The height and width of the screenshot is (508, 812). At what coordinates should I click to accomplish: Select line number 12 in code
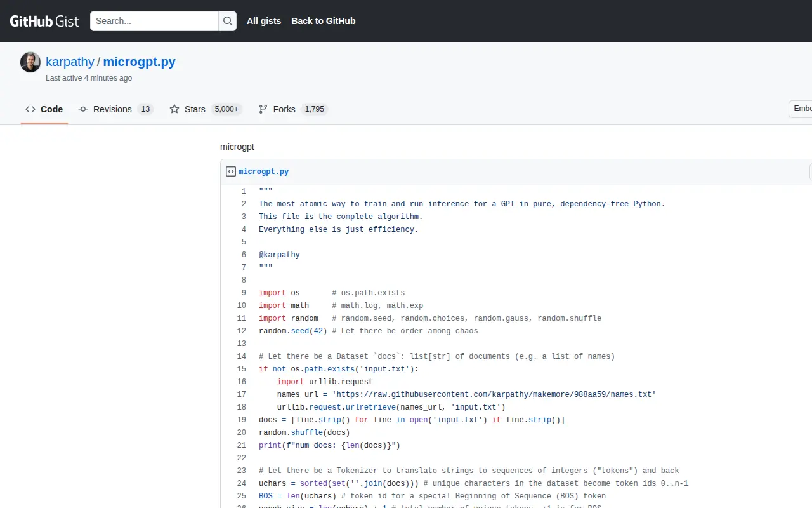pyautogui.click(x=241, y=331)
